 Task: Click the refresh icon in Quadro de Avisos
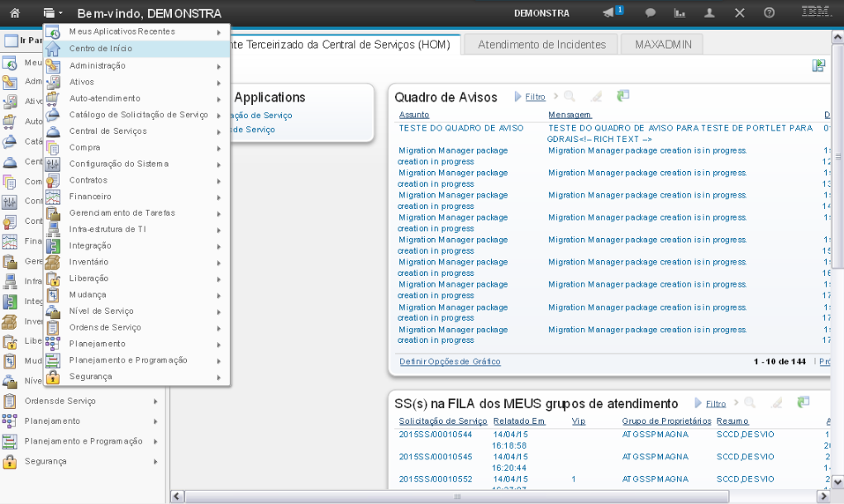[622, 97]
